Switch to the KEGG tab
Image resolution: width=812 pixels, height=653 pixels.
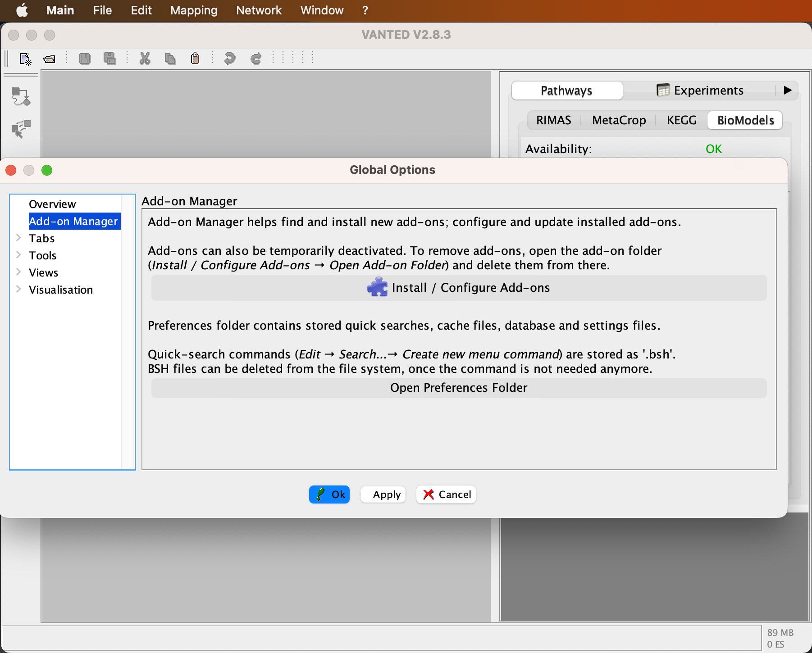[681, 120]
